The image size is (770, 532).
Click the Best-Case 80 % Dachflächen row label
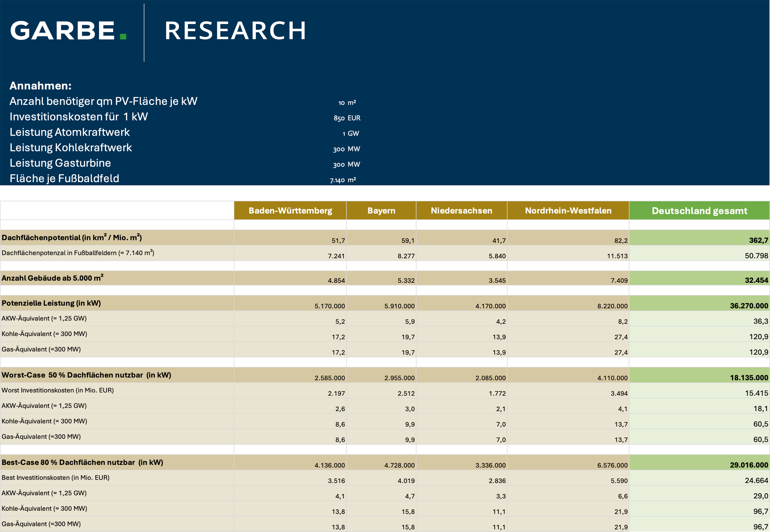[x=82, y=462]
